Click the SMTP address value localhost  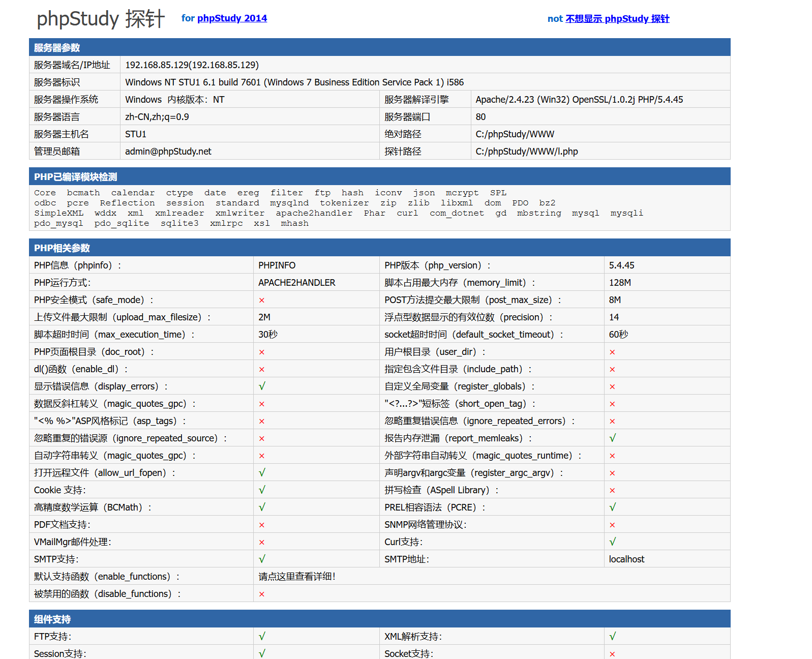point(626,559)
